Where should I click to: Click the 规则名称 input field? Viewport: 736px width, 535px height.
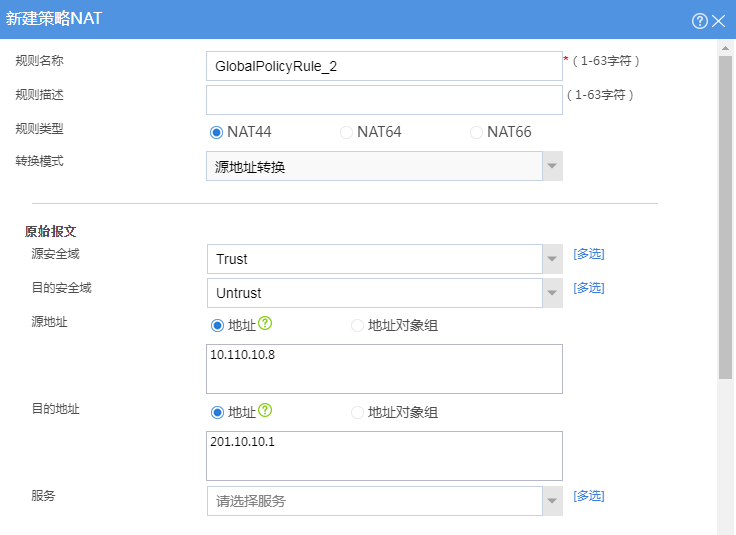384,66
